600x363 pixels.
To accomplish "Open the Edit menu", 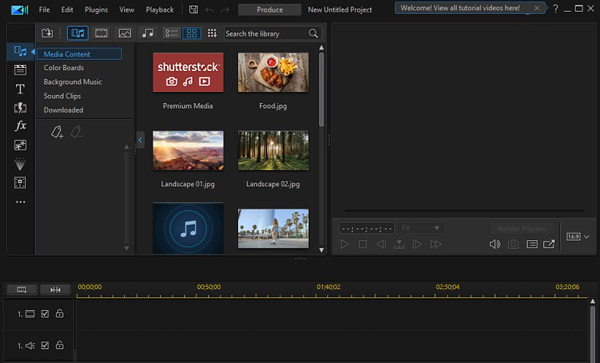I will coord(67,10).
